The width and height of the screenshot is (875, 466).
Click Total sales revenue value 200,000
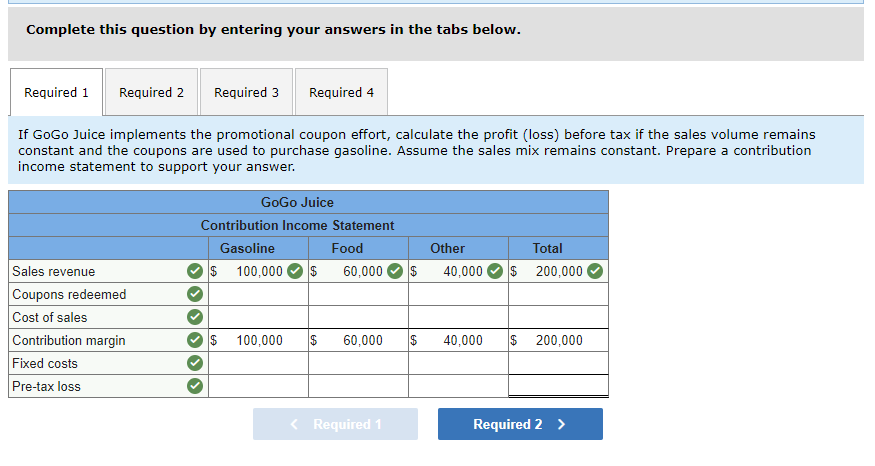point(559,271)
